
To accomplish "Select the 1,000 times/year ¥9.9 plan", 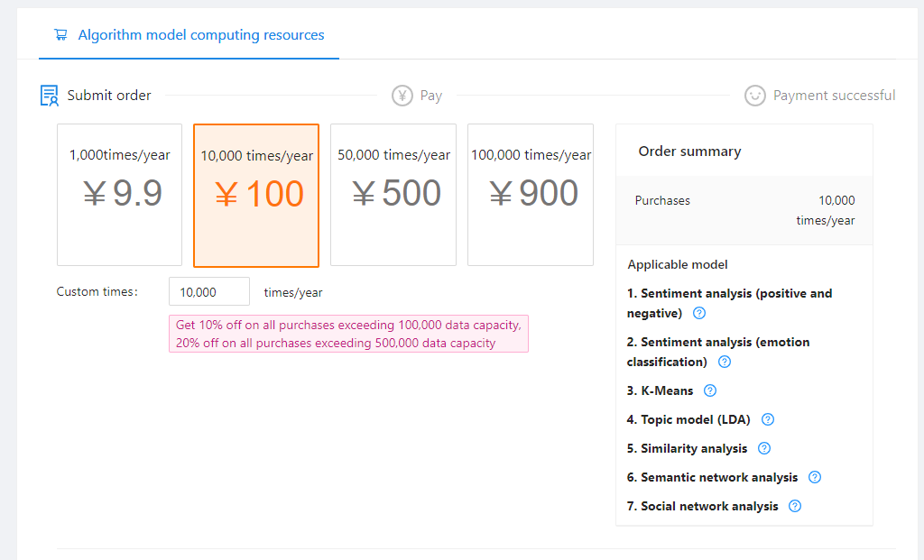I will [x=119, y=195].
